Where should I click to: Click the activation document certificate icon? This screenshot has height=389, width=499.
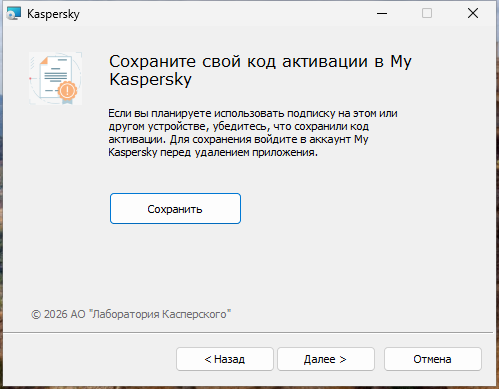[55, 78]
